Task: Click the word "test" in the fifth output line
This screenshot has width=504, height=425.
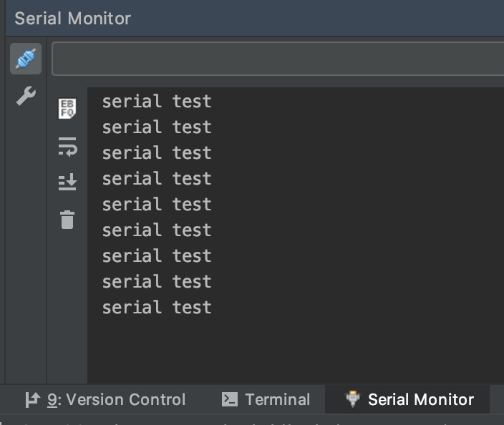Action: coord(192,205)
